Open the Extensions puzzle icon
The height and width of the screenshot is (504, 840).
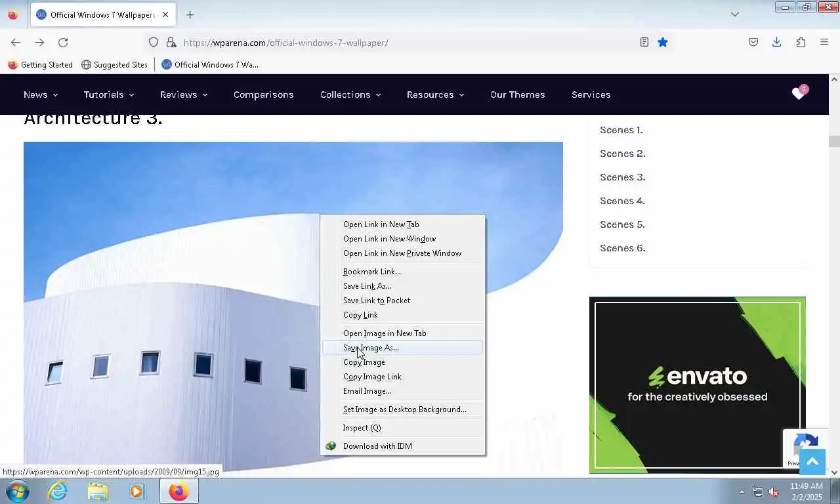pos(801,43)
